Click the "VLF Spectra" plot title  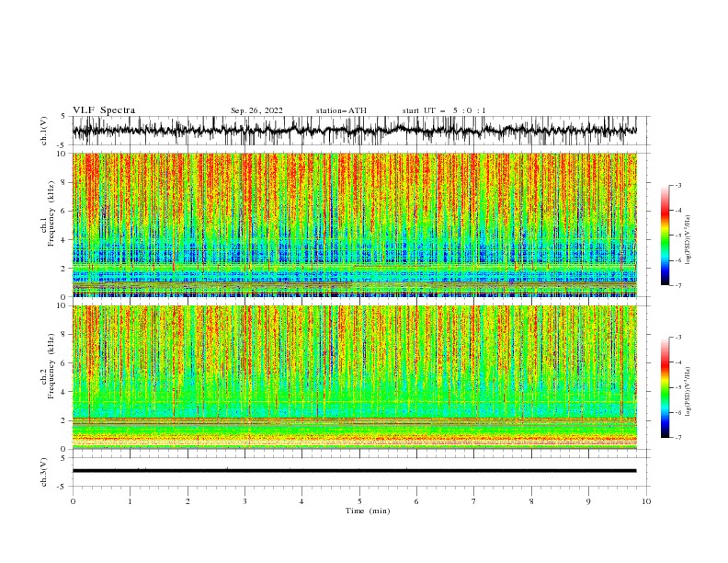tap(104, 110)
